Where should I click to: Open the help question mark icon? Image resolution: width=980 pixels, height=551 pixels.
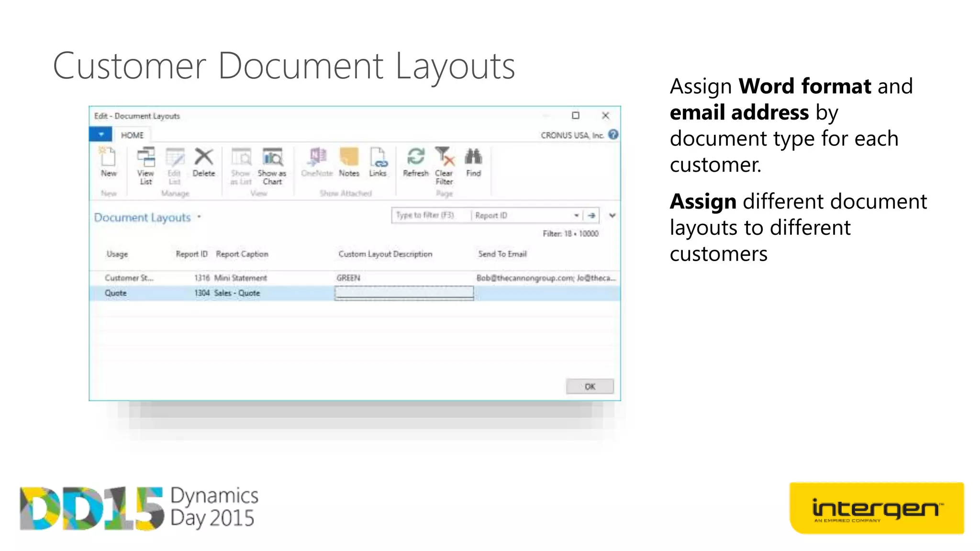pos(613,135)
